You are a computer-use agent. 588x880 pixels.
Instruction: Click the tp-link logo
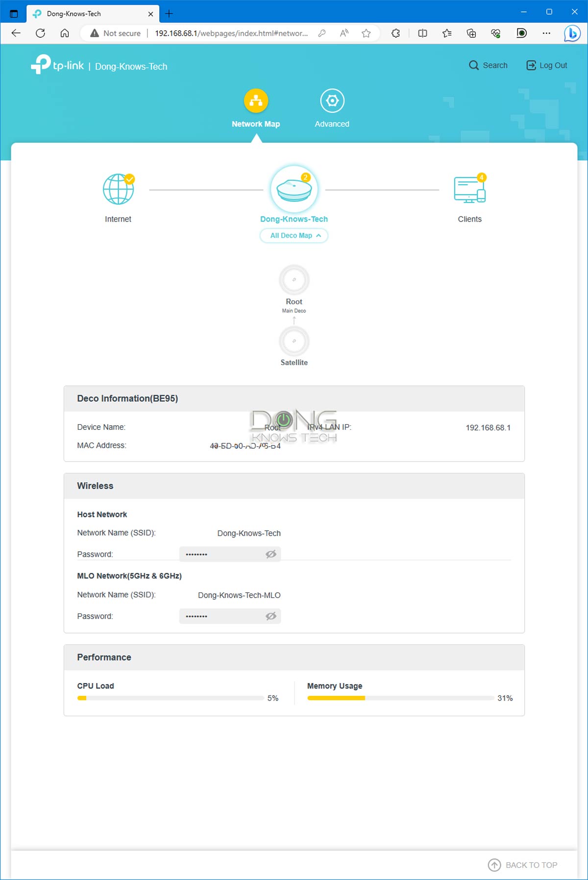point(57,64)
